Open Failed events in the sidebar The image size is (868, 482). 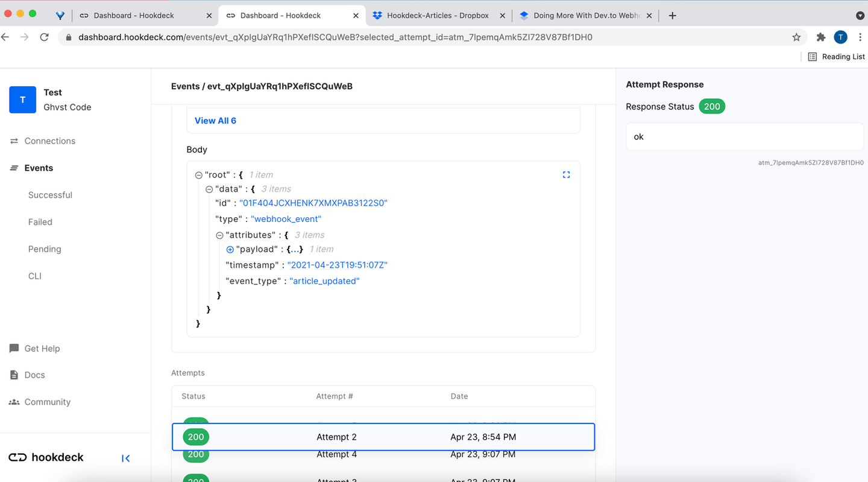(x=40, y=221)
